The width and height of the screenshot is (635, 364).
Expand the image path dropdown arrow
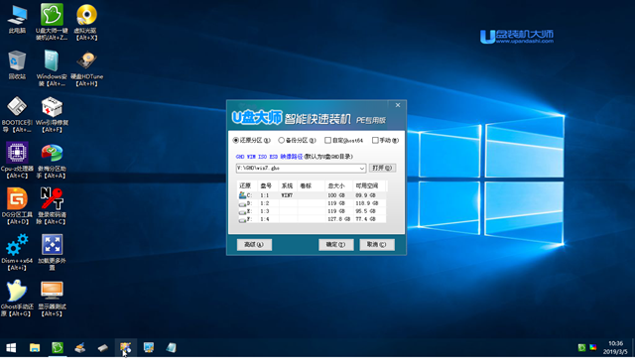361,168
